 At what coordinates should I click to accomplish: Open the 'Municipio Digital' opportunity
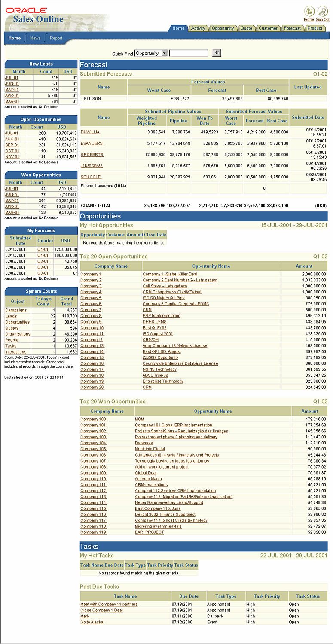click(x=150, y=450)
